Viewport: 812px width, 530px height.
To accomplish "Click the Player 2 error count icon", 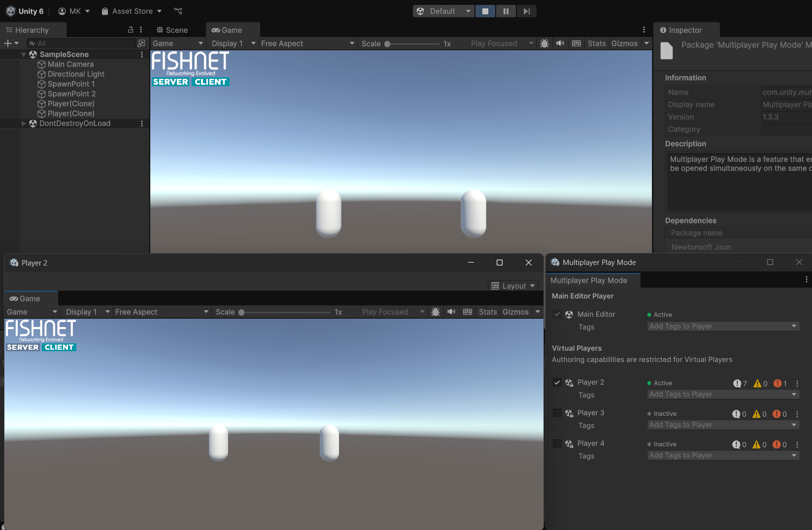I will (778, 383).
